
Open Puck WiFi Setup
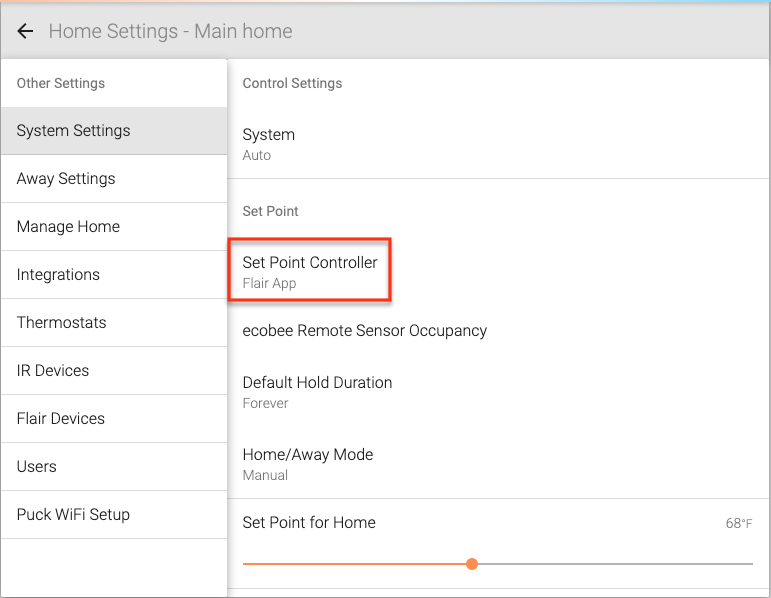pyautogui.click(x=114, y=514)
